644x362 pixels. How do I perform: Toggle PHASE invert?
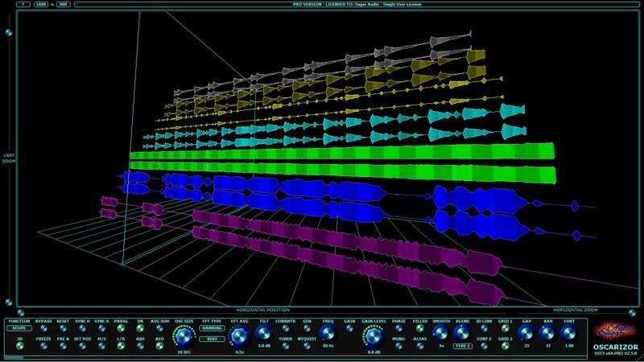click(398, 328)
